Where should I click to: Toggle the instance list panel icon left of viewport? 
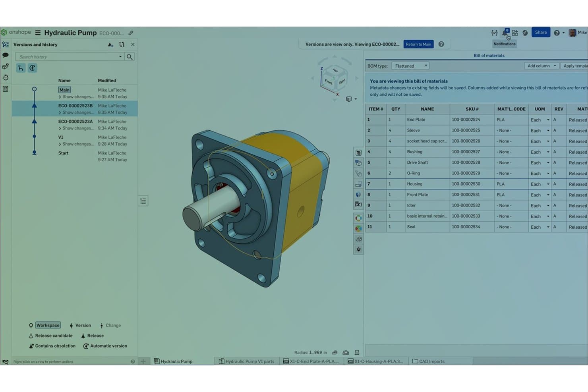tap(143, 201)
